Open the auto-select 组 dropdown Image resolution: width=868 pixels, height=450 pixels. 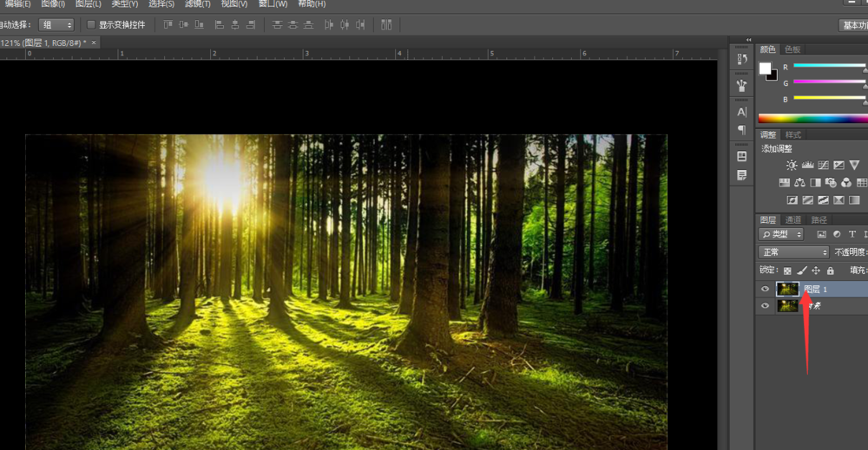coord(57,25)
